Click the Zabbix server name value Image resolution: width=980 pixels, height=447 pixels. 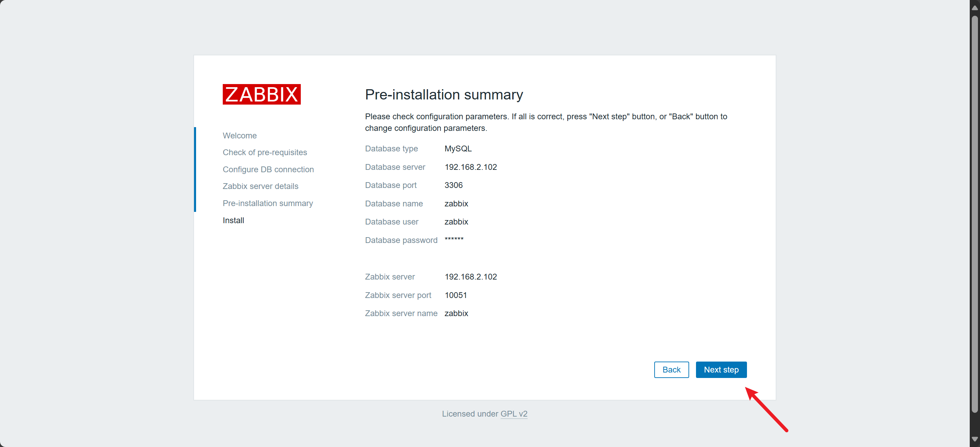coord(456,314)
